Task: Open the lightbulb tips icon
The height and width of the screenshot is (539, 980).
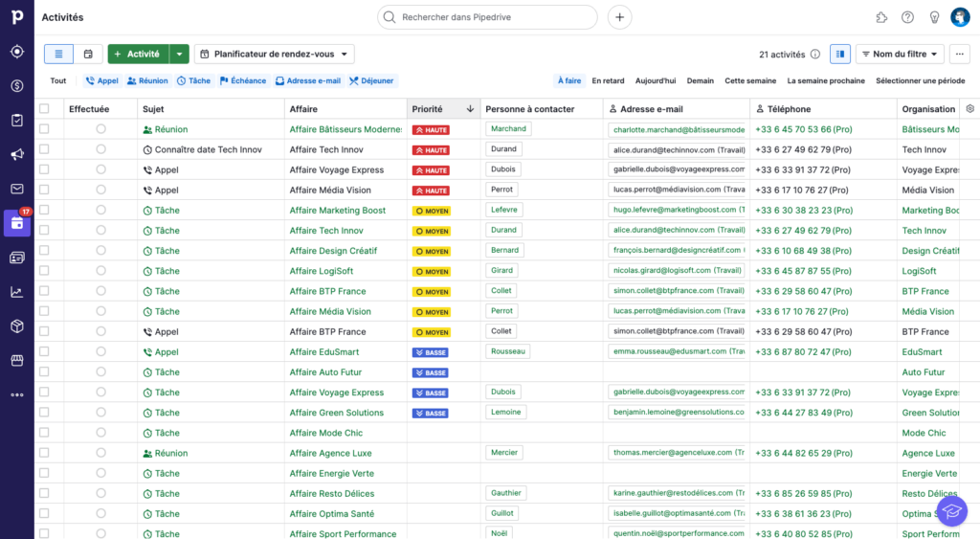Action: click(934, 17)
